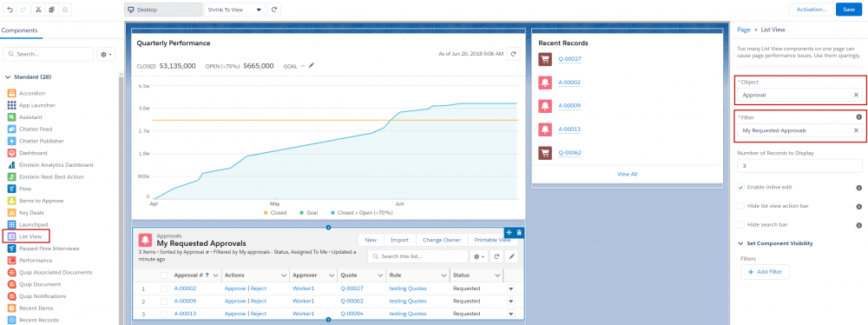The height and width of the screenshot is (325, 868).
Task: Click the undo arrow icon
Action: pyautogui.click(x=10, y=10)
